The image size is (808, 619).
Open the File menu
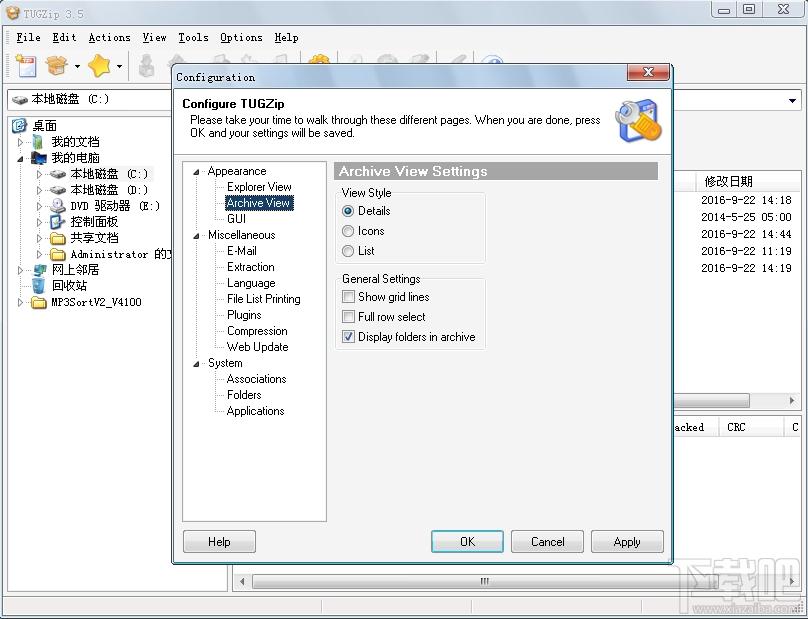tap(28, 37)
